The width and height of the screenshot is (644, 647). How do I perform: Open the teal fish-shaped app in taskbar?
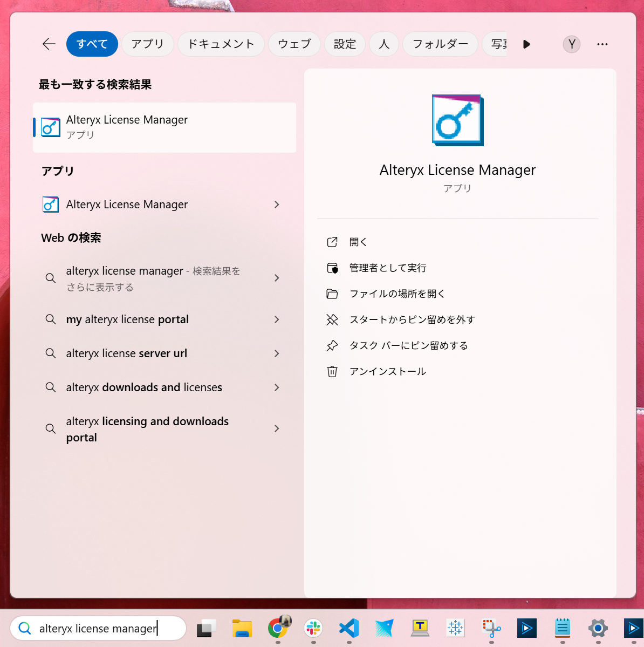pos(385,629)
